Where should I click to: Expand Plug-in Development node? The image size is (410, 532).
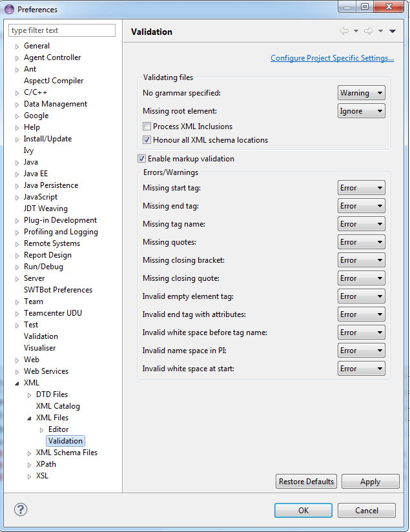pyautogui.click(x=17, y=221)
